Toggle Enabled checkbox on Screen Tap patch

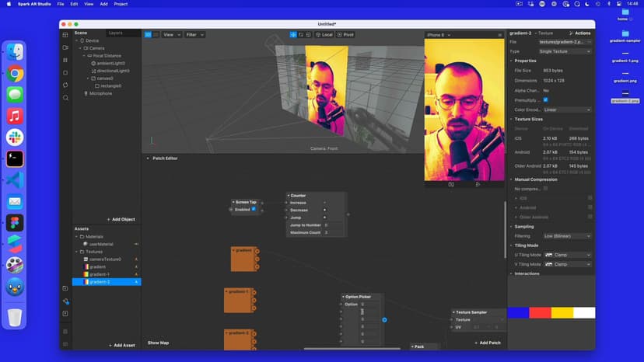point(254,209)
